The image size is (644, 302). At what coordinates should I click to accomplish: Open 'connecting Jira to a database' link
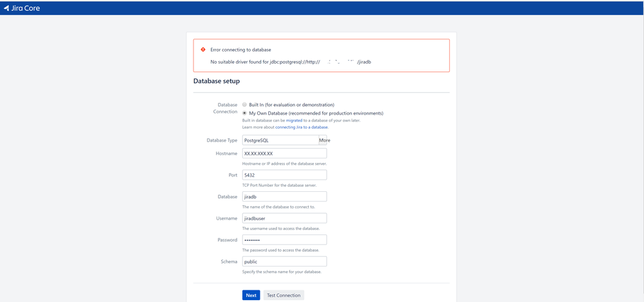pos(302,127)
